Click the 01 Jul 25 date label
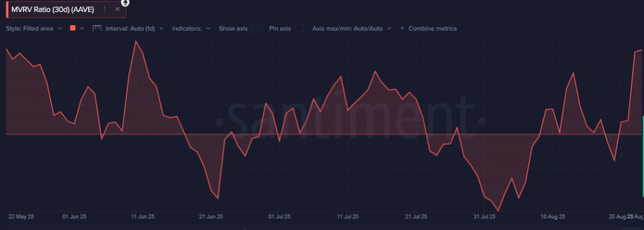Viewport: 644px width, 230px height. pyautogui.click(x=279, y=216)
